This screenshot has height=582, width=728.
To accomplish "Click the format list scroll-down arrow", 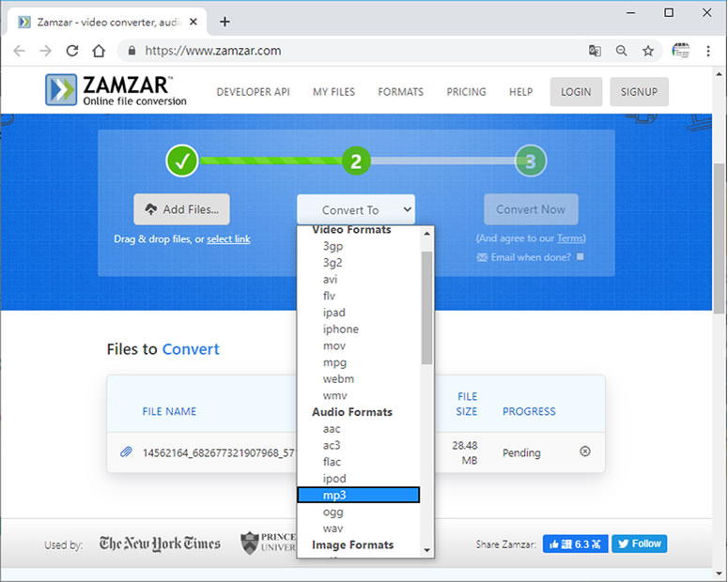I will (x=427, y=550).
